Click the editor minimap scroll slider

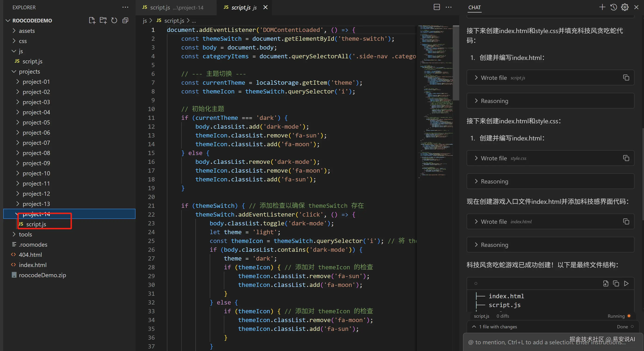pyautogui.click(x=456, y=62)
